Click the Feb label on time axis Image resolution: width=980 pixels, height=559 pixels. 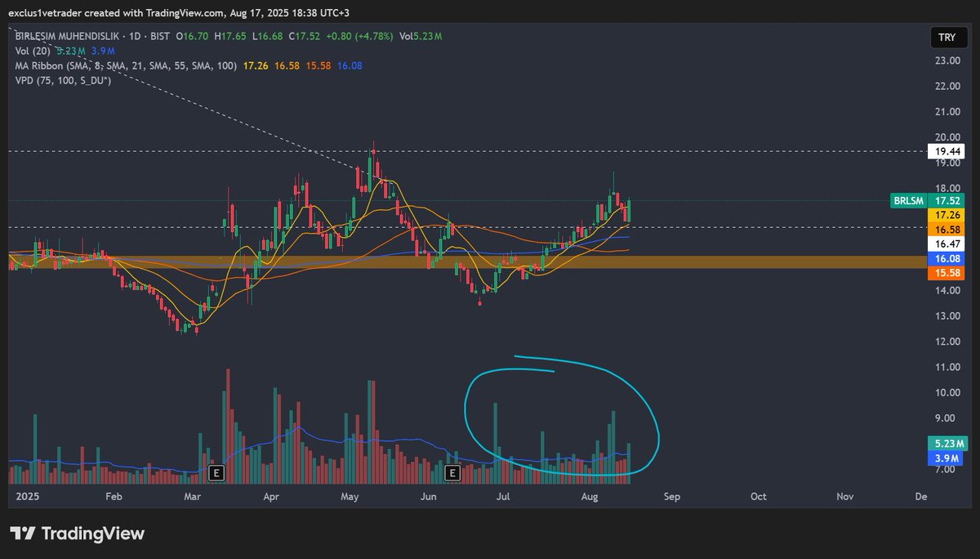tap(114, 496)
